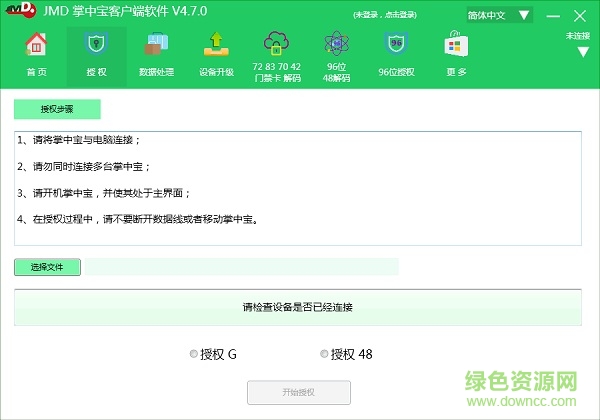Click step 1 text 请将掌中宝与电脑连接
Screen dimensions: 600x420
tap(78, 140)
